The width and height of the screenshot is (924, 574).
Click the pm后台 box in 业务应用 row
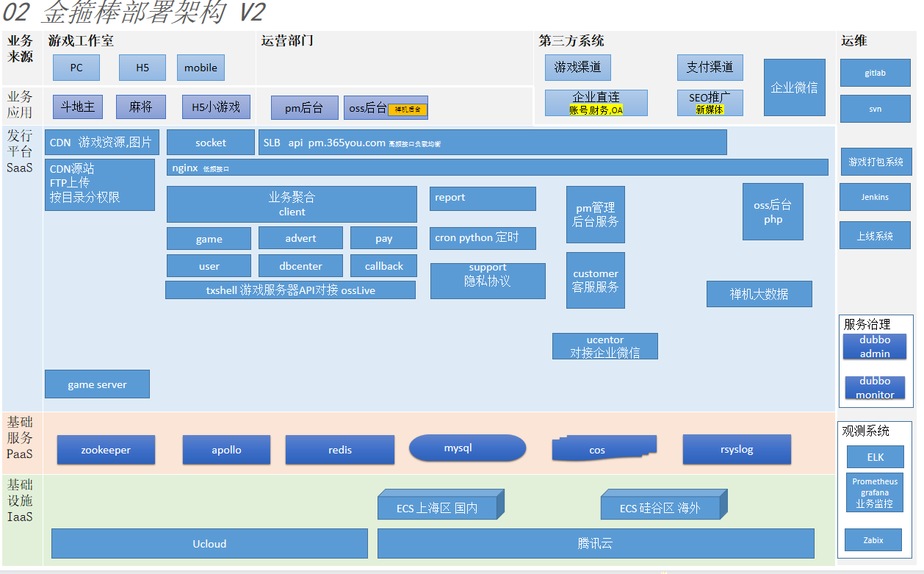click(x=305, y=107)
